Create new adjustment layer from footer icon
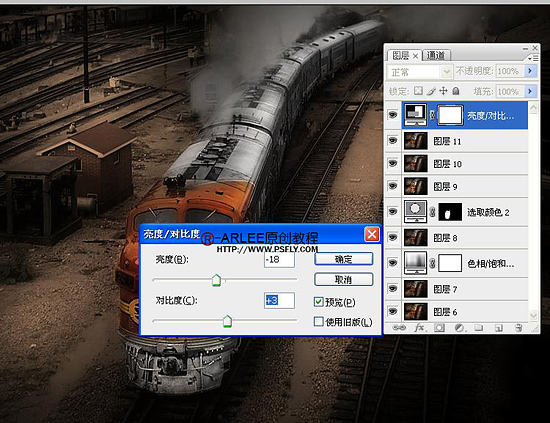The width and height of the screenshot is (550, 423). pos(459,328)
